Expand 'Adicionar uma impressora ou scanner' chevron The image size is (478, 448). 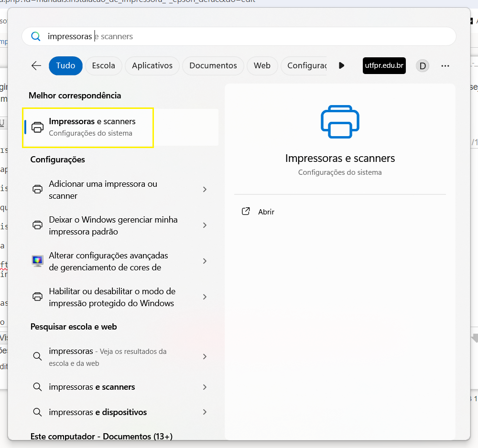coord(205,190)
